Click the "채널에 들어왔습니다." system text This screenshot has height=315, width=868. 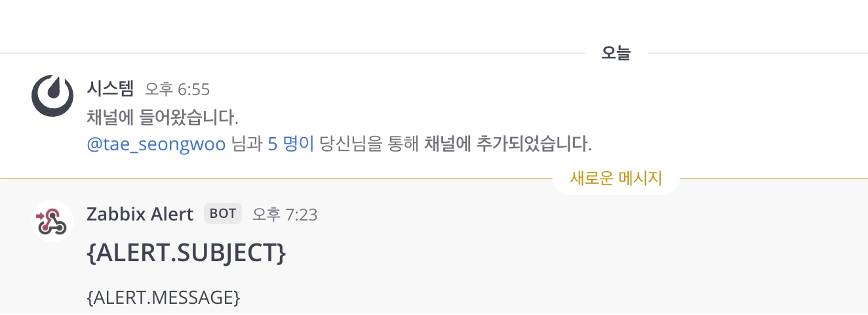(163, 118)
